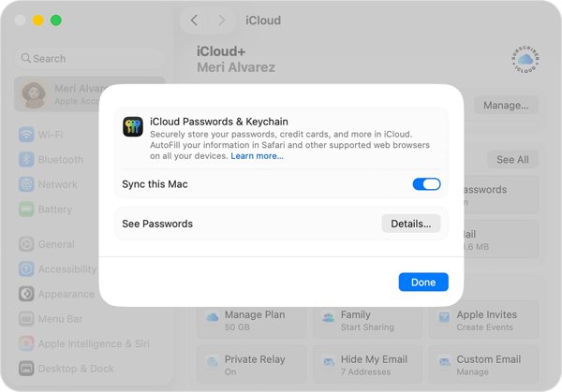Viewport: 562px width, 392px height.
Task: Click the Details… button beside See Passwords
Action: click(411, 224)
